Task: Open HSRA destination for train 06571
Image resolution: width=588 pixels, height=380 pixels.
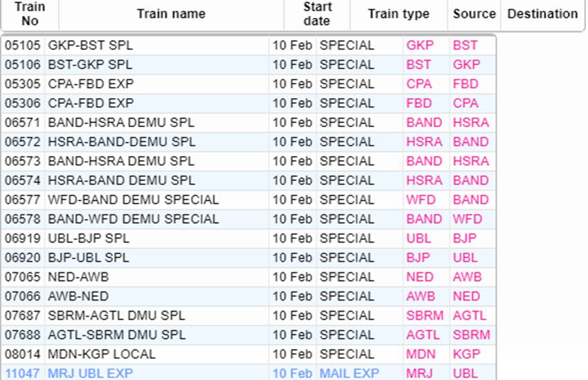Action: [470, 122]
